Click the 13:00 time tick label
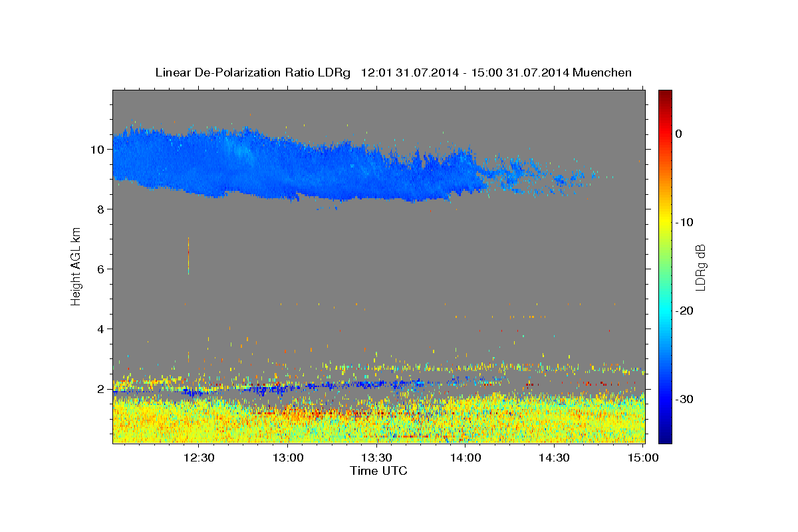Image resolution: width=798 pixels, height=532 pixels. (287, 458)
